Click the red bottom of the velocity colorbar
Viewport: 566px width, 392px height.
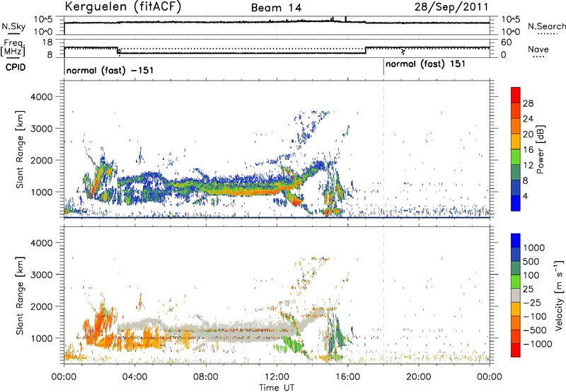click(x=516, y=350)
